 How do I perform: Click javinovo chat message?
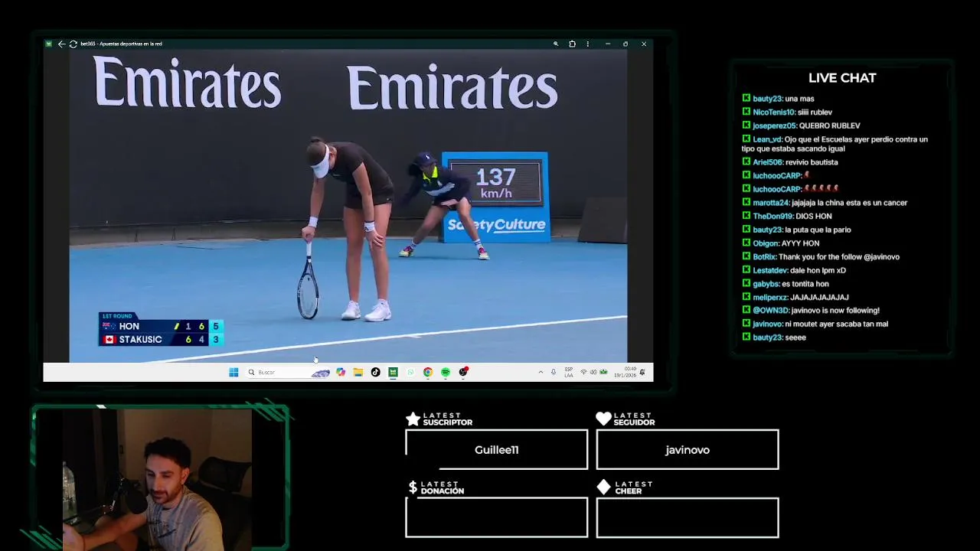pos(815,324)
